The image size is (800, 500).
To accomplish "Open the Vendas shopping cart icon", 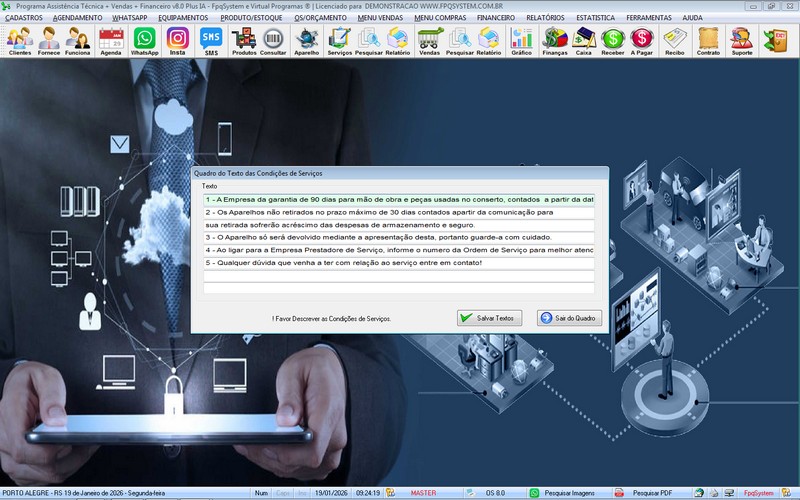I will point(430,41).
